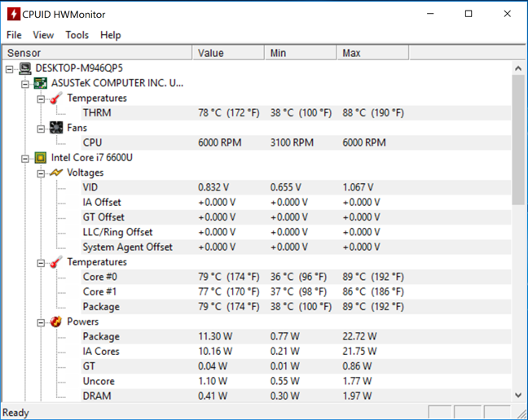Select the GT Offset row
Screen dimensions: 528x420
(x=296, y=217)
